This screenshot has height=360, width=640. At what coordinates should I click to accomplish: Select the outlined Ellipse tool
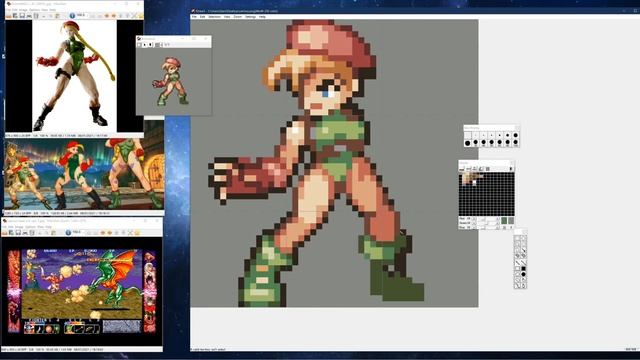518,274
